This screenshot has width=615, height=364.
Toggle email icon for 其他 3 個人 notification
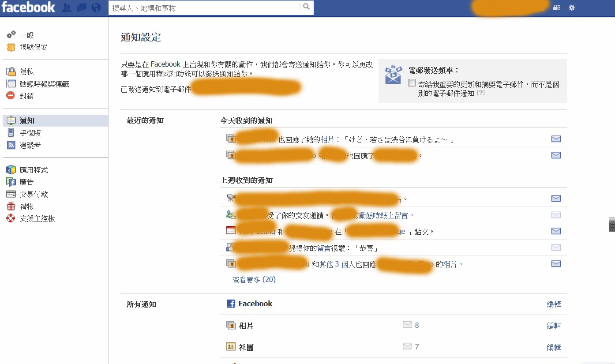[556, 264]
